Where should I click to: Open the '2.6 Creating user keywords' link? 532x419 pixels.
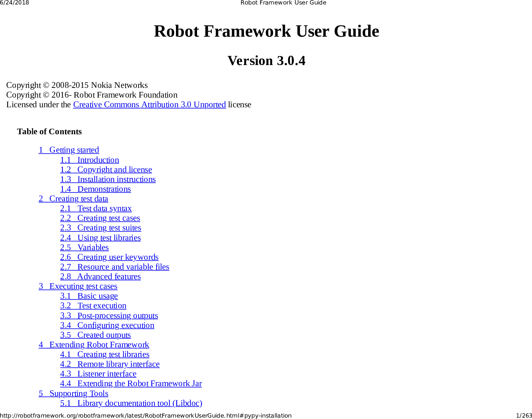109,257
